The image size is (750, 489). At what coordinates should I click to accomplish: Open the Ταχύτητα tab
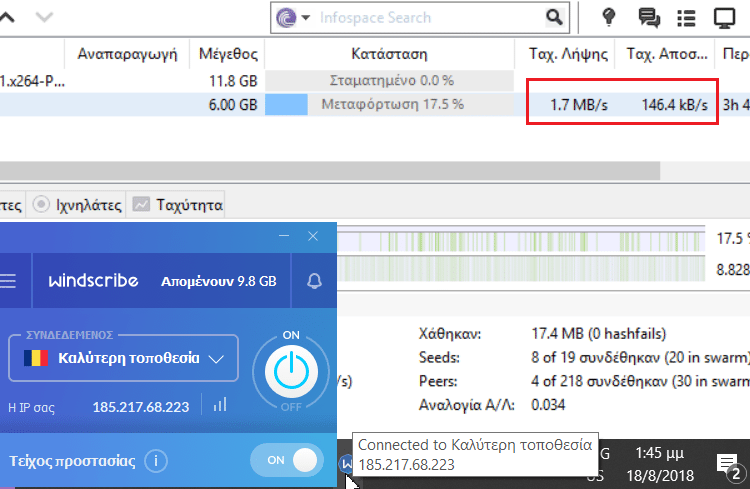tap(176, 205)
